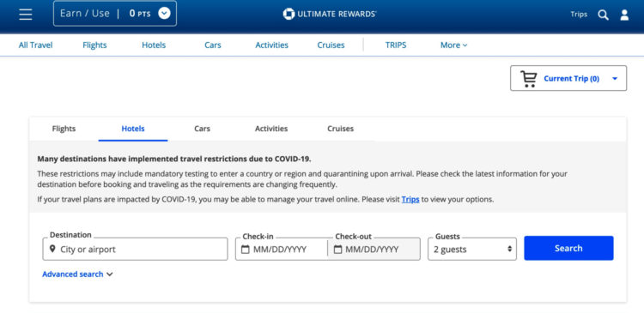Viewport: 644px width, 313px height.
Task: Click the COVID-19 travel restrictions heading
Action: point(174,159)
